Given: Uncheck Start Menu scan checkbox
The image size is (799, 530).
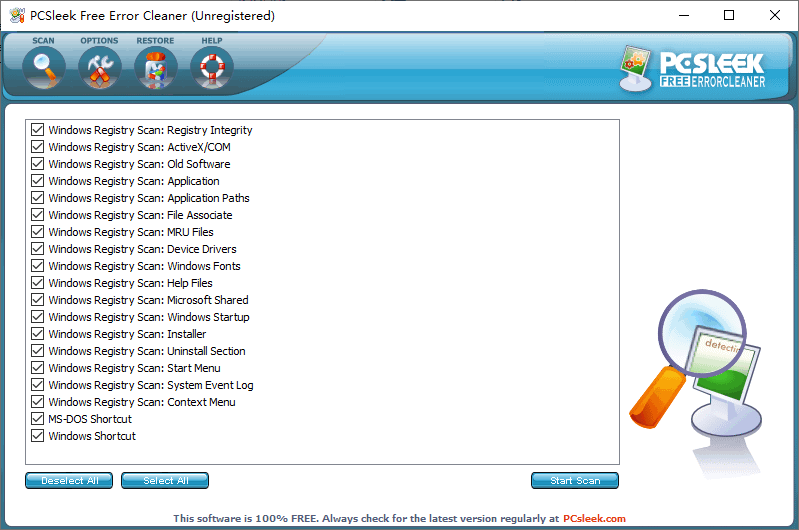Looking at the screenshot, I should point(37,367).
